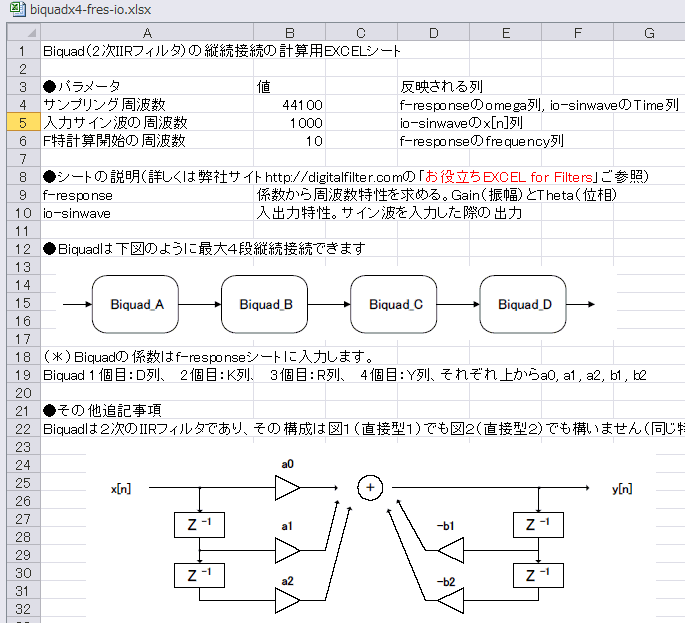Select the Biquad_B block shape
Image resolution: width=685 pixels, height=623 pixels.
click(x=264, y=304)
